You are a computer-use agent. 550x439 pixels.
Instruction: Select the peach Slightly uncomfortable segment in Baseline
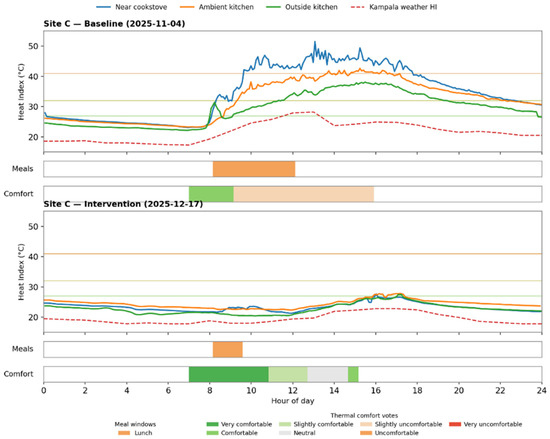click(x=304, y=194)
